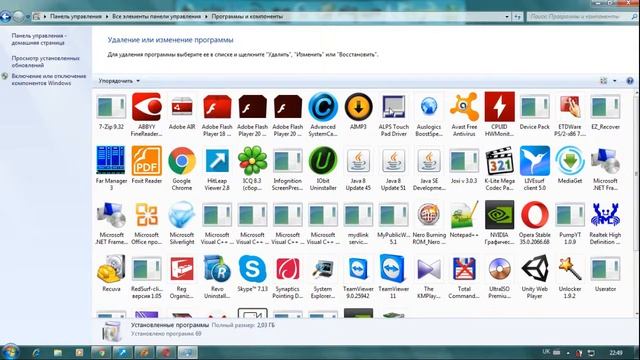640x360 pixels.
Task: Select the 7-Zip 9.32 program
Action: click(111, 107)
